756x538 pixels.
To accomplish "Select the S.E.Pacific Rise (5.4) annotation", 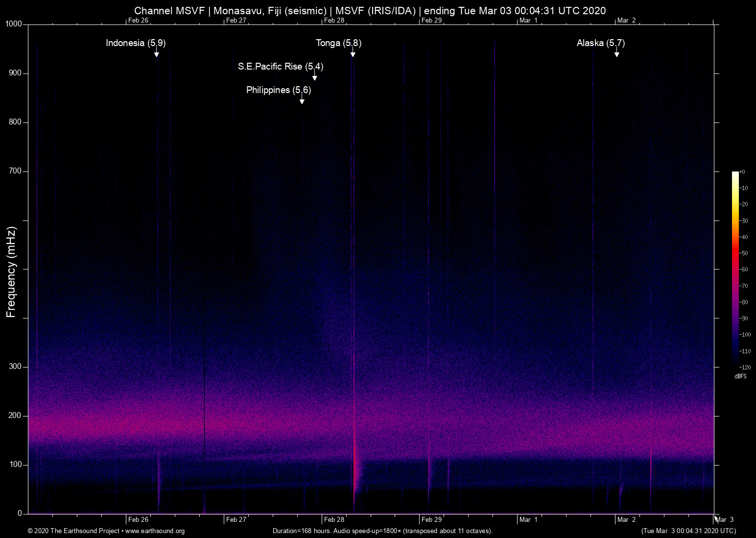I will click(x=281, y=67).
